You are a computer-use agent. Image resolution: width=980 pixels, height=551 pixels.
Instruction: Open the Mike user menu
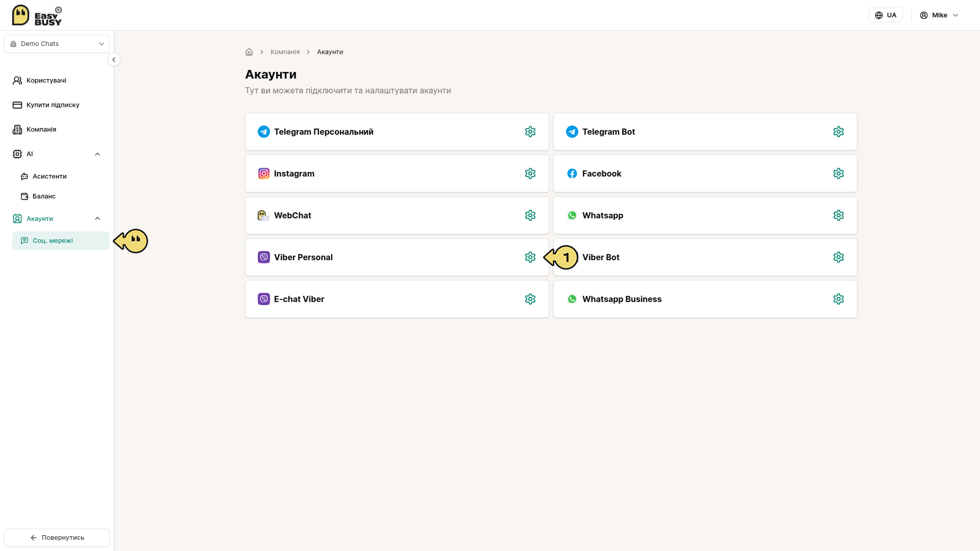click(939, 15)
